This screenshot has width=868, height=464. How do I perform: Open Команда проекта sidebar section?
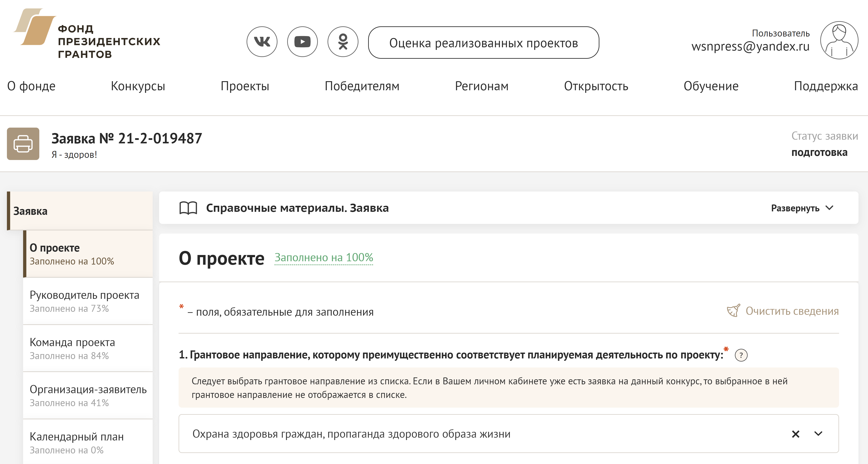(x=88, y=348)
